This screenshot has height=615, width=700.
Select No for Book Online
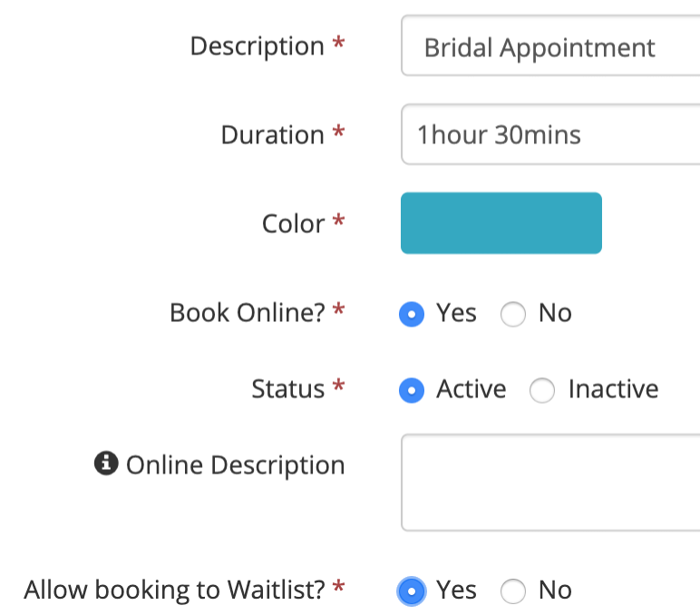[x=513, y=314]
